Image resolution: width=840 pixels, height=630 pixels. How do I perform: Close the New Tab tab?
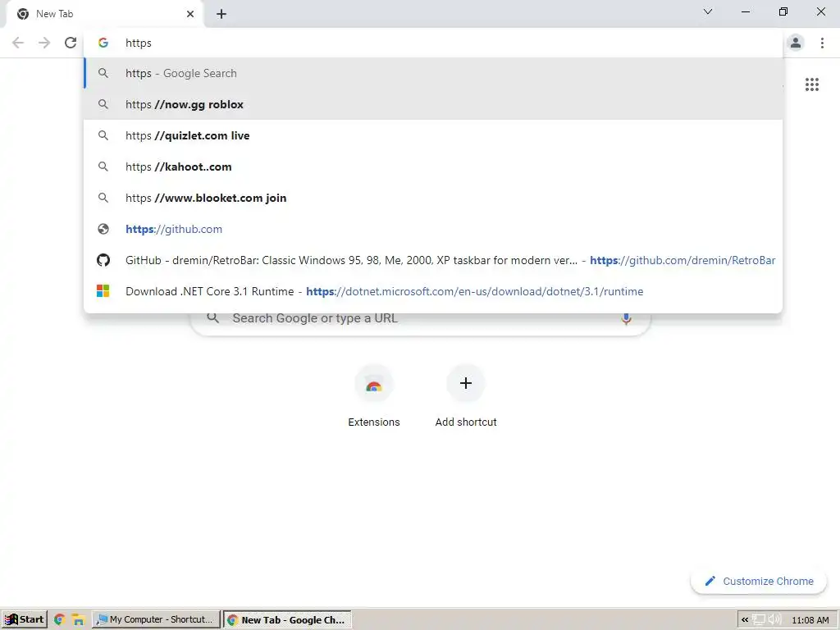pos(190,14)
